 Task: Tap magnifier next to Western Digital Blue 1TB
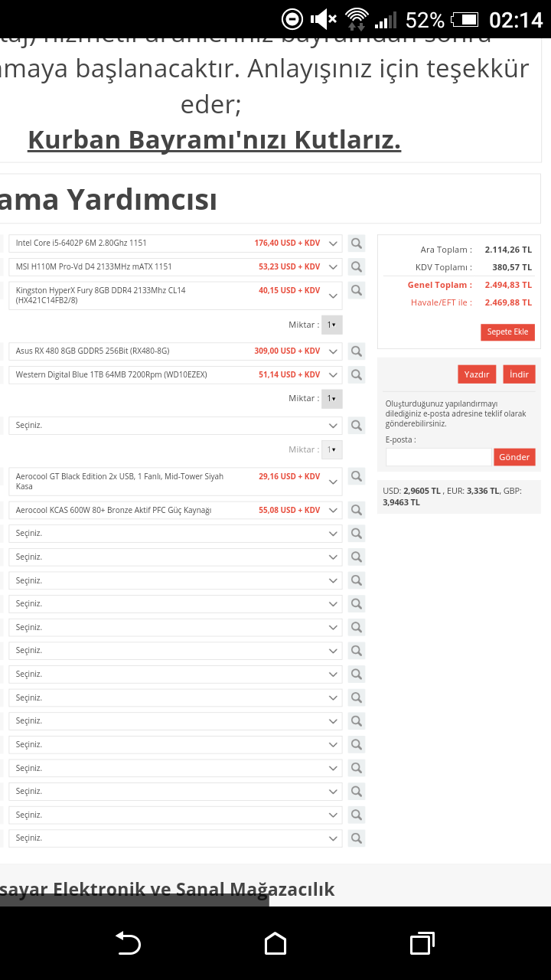point(357,375)
